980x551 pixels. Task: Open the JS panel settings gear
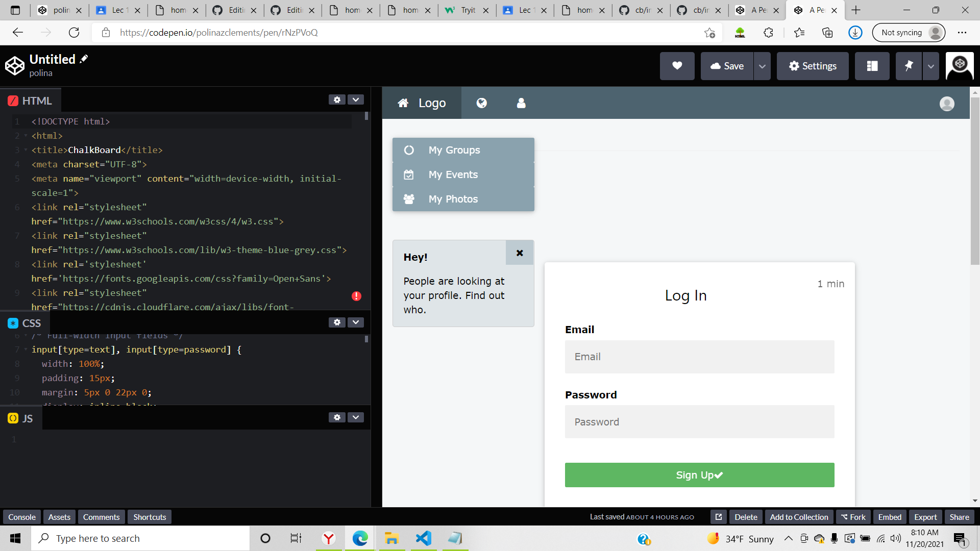[337, 417]
